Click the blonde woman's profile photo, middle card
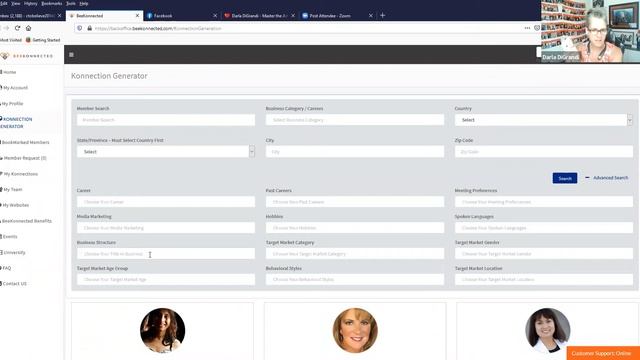640x360 pixels. (x=355, y=330)
